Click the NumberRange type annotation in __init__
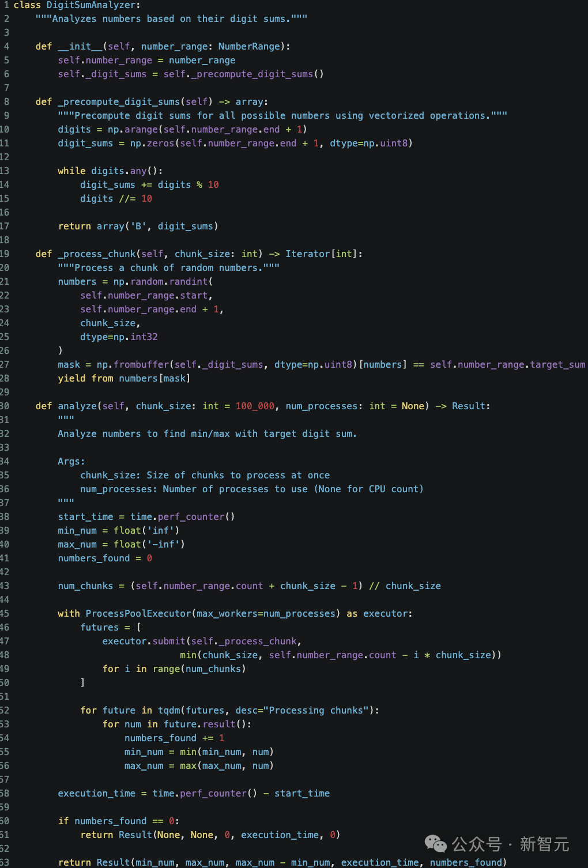This screenshot has width=588, height=868. pos(249,46)
